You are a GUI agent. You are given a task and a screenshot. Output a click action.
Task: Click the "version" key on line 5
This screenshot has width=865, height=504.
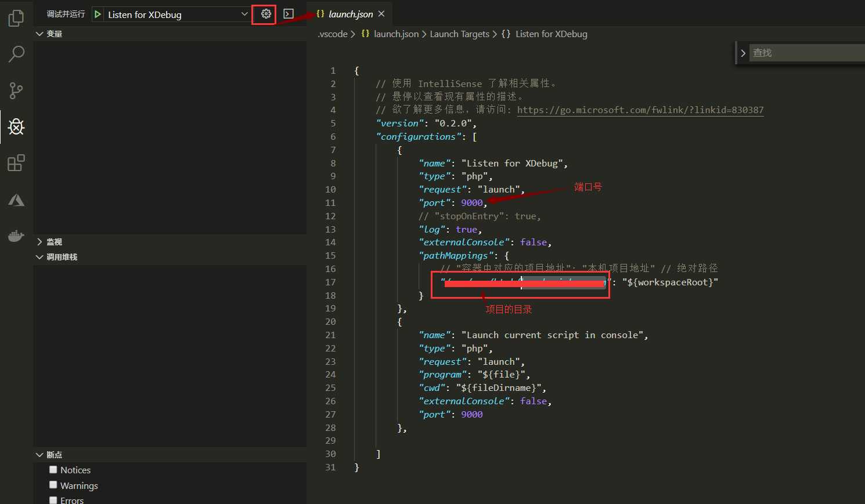tap(400, 124)
